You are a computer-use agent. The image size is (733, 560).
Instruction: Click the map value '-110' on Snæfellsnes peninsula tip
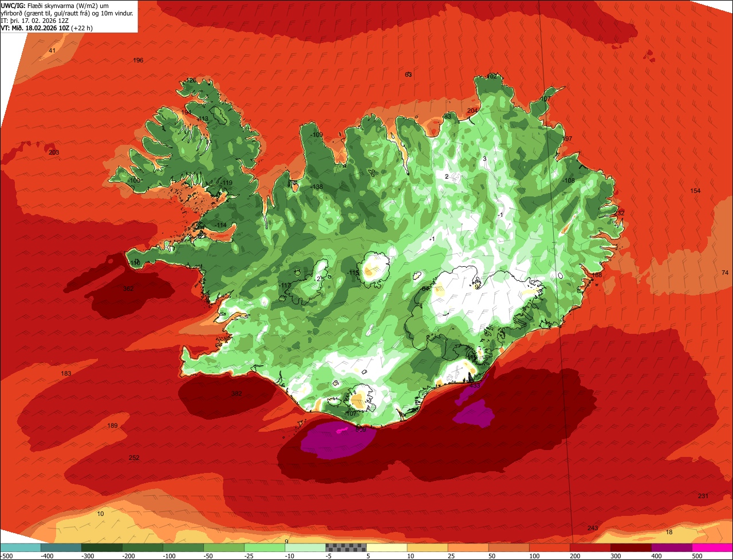tap(135, 263)
